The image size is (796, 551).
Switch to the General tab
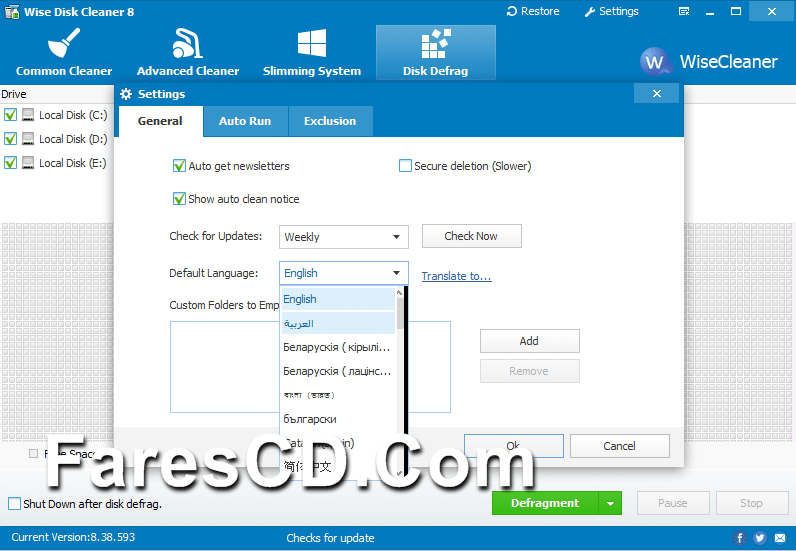pos(160,121)
